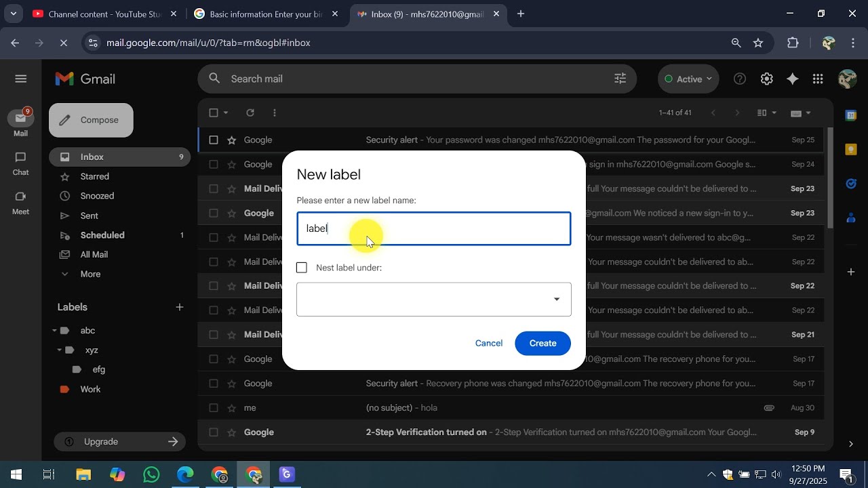This screenshot has height=488, width=868.
Task: Bookmark this page star icon
Action: pyautogui.click(x=758, y=43)
